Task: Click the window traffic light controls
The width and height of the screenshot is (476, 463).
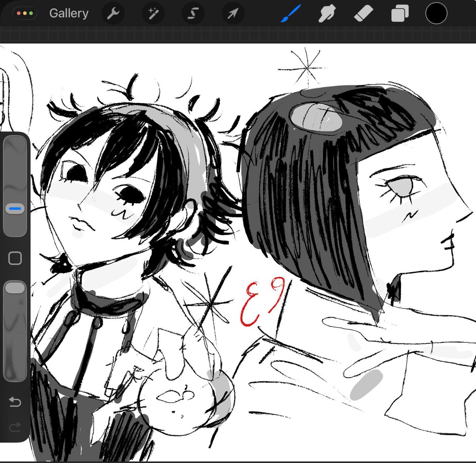Action: (x=25, y=13)
